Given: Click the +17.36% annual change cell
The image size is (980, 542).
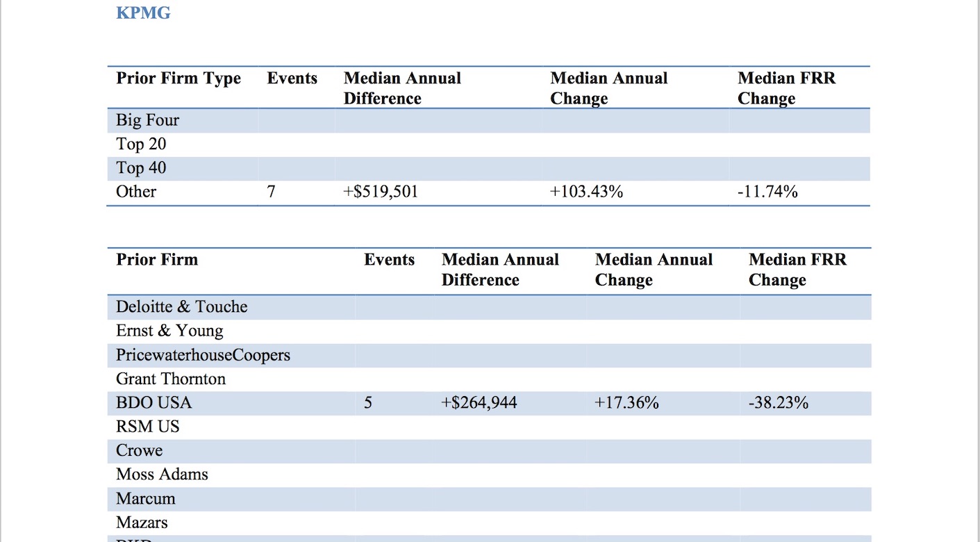Looking at the screenshot, I should pyautogui.click(x=626, y=403).
